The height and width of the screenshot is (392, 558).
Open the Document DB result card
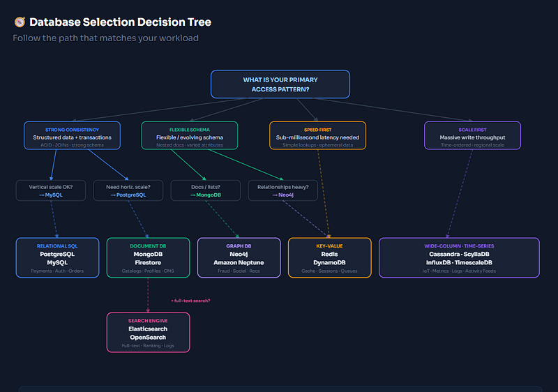148,258
